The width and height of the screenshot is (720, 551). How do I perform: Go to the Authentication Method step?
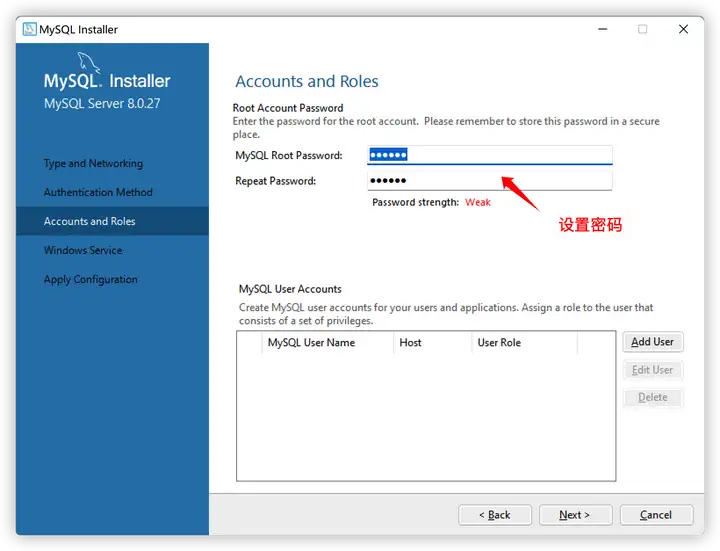click(98, 192)
